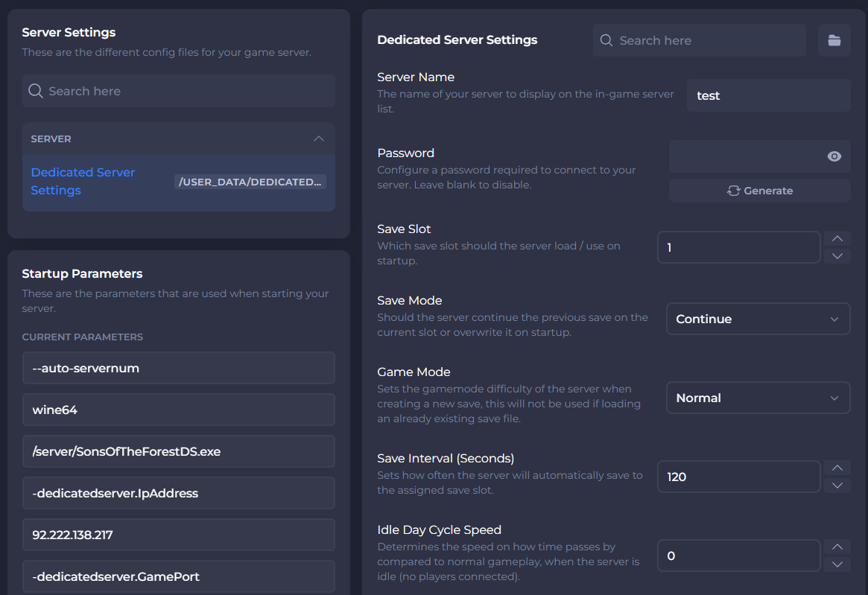Click the /server/SonsOfTheForestDS.exe parameter
This screenshot has height=595, width=868.
178,451
